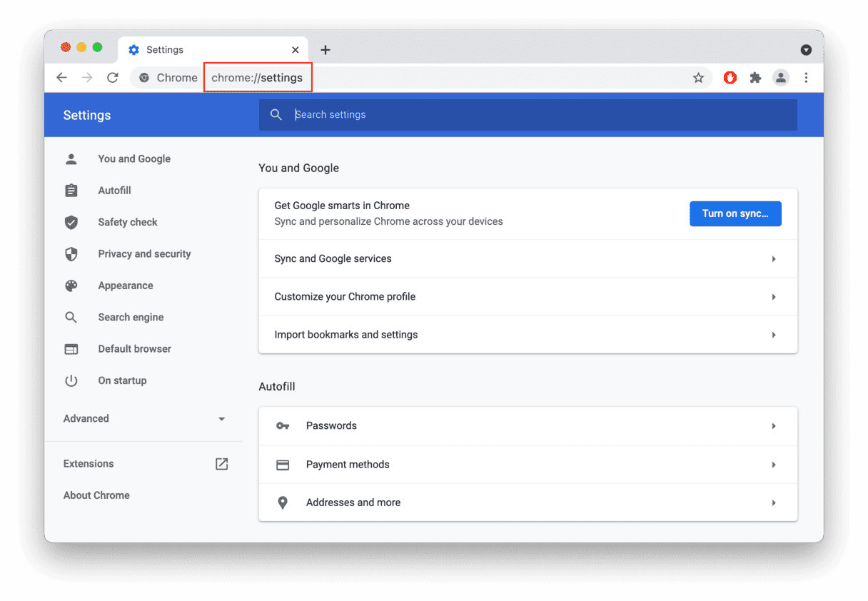Image resolution: width=868 pixels, height=601 pixels.
Task: Click the tab search dropdown arrow
Action: 806,50
